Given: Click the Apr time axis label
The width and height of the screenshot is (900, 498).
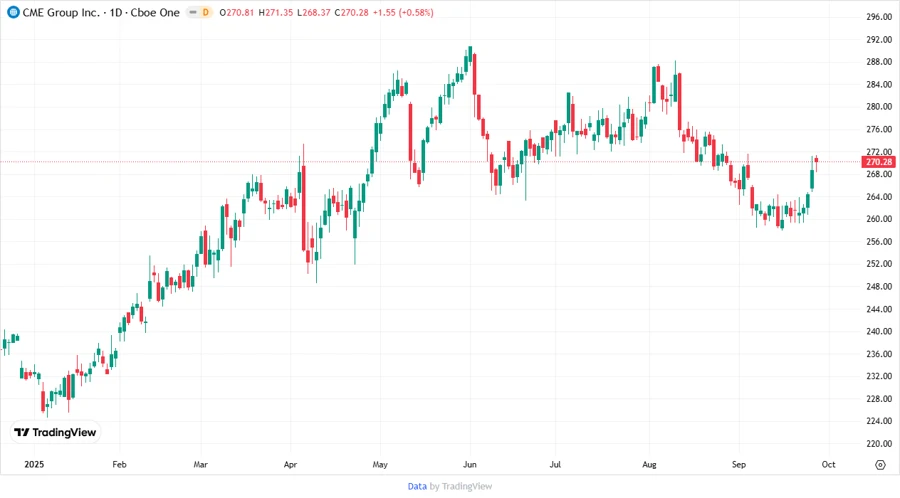Looking at the screenshot, I should [290, 464].
